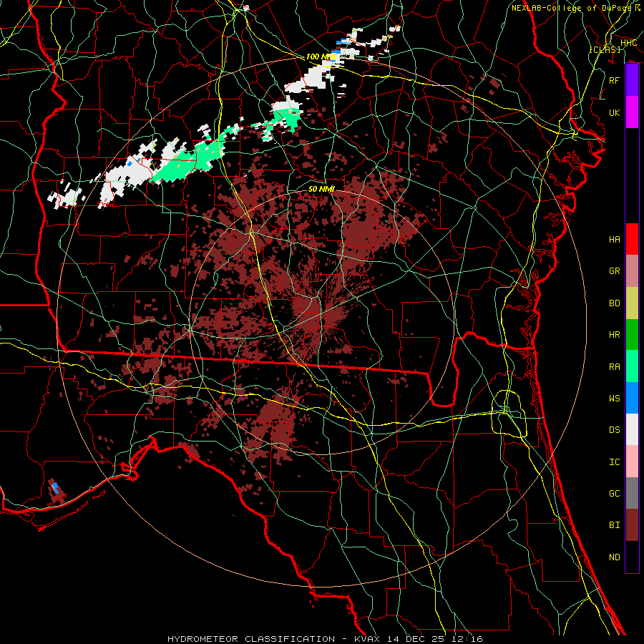Image resolution: width=644 pixels, height=644 pixels.
Task: Click the 50 NMI range ring label
Action: (x=321, y=189)
